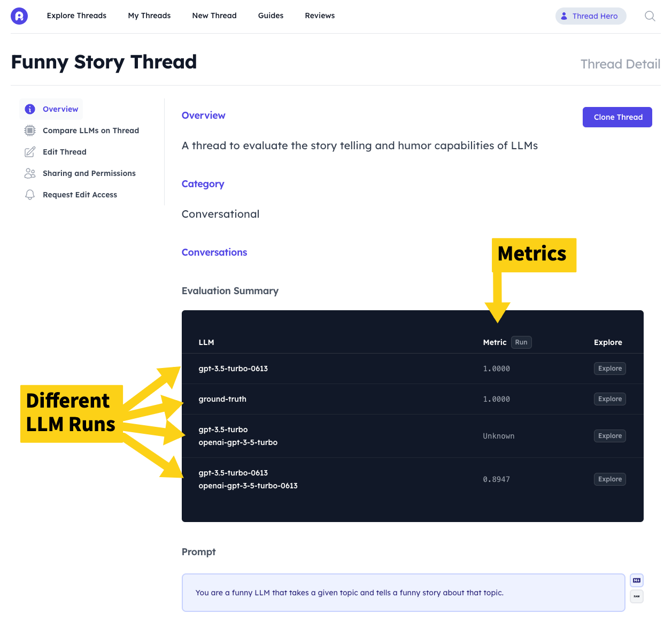Click the people icon for Sharing and Permissions
This screenshot has width=672, height=621.
(30, 173)
